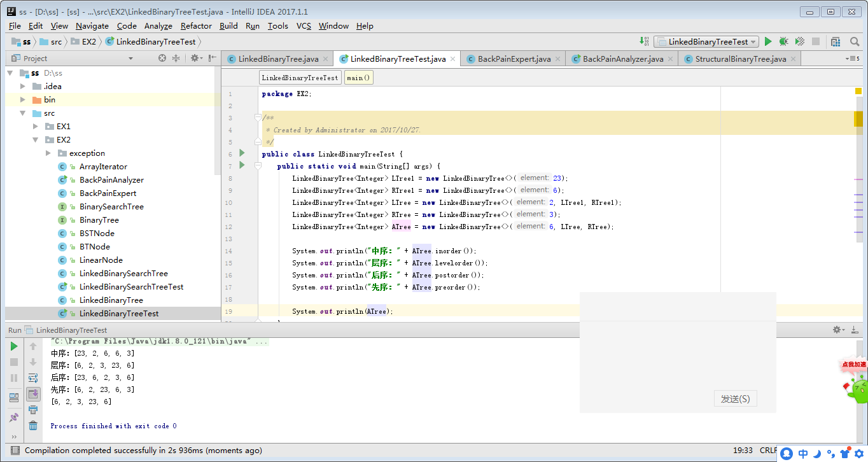Click EX2 in the breadcrumb bar
The image size is (868, 462).
83,41
